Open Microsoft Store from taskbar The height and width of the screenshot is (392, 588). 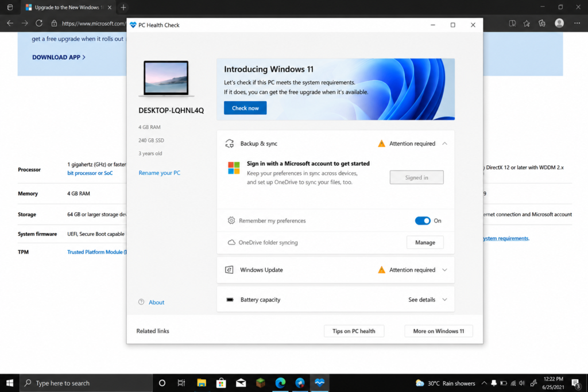pos(221,383)
